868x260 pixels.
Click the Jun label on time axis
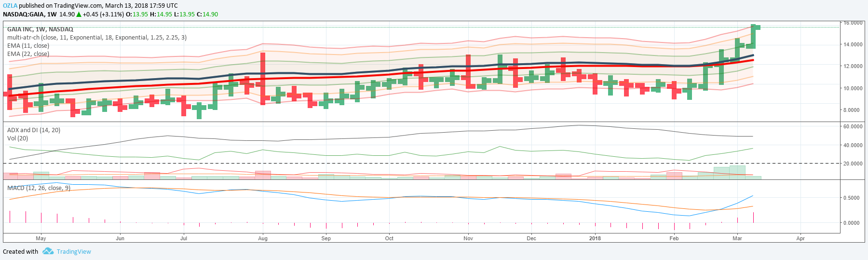click(120, 238)
